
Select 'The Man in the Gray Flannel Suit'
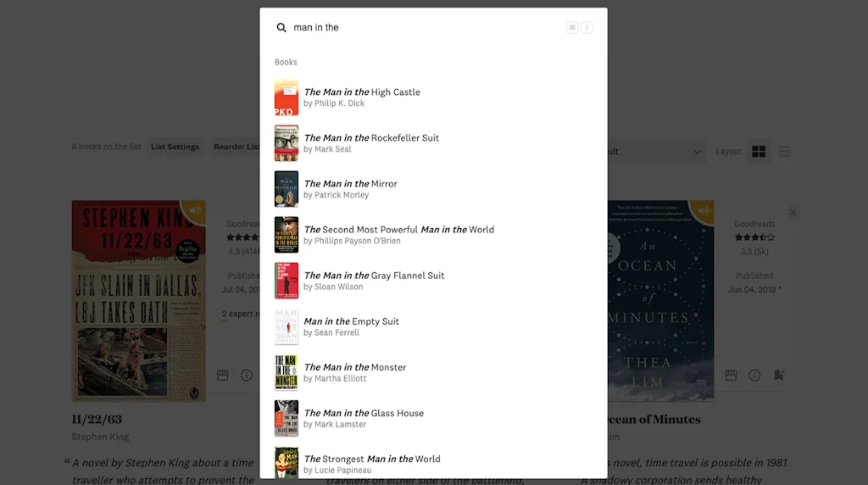433,281
